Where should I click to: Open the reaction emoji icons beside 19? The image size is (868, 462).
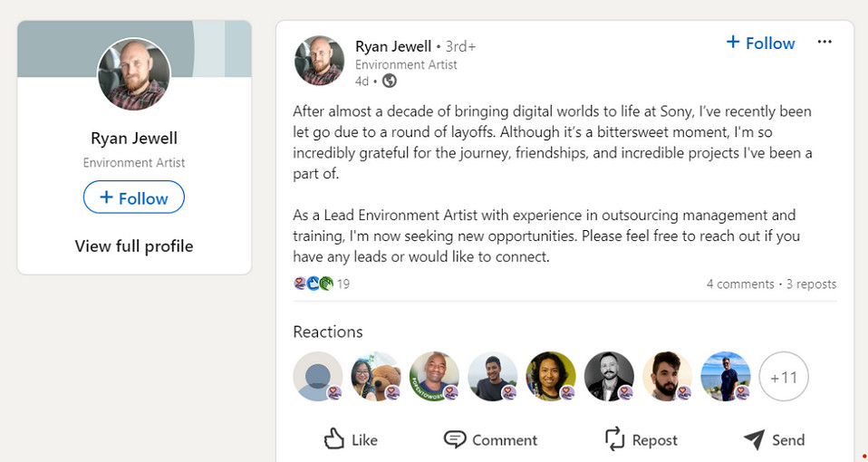pos(313,284)
